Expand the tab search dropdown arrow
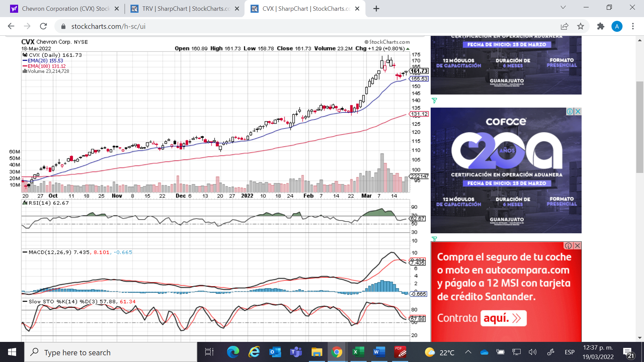This screenshot has width=644, height=362. pyautogui.click(x=563, y=7)
